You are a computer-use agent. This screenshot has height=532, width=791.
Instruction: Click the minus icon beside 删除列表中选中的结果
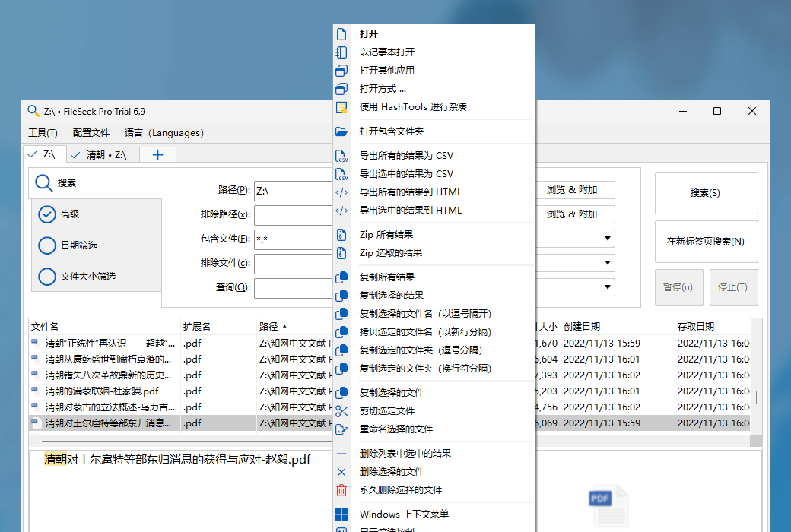tap(341, 454)
